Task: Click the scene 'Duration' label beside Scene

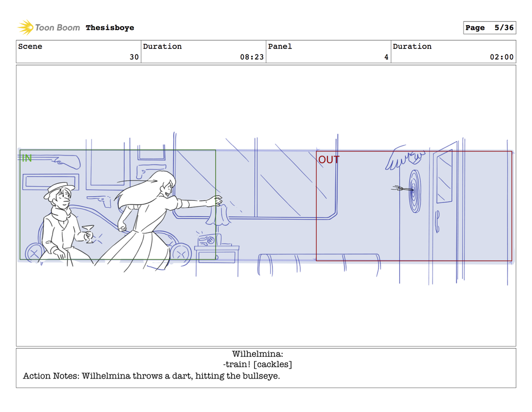Action: pyautogui.click(x=162, y=46)
